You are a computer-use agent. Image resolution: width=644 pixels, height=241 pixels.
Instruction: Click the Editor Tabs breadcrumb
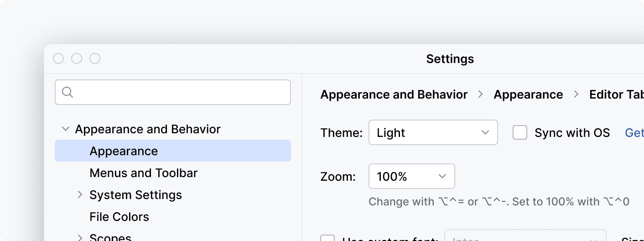click(616, 94)
